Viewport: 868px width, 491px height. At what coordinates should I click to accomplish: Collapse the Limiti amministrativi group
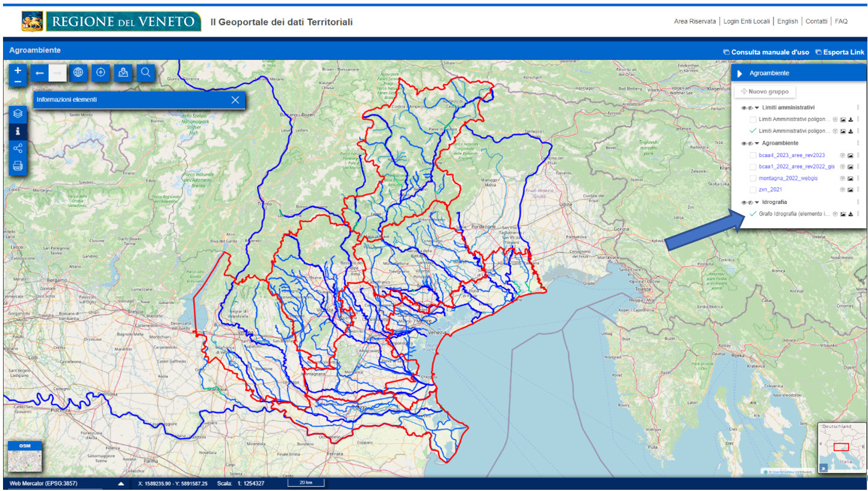click(x=757, y=108)
